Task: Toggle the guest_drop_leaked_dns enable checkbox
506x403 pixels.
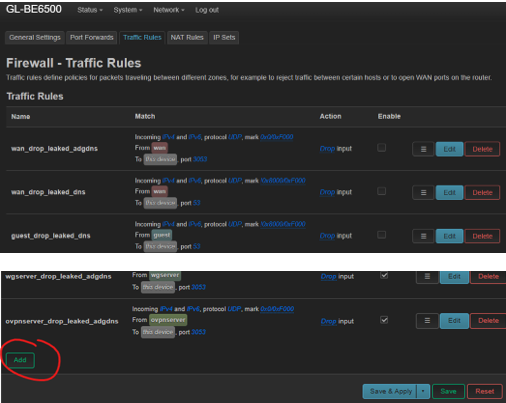Action: 382,235
